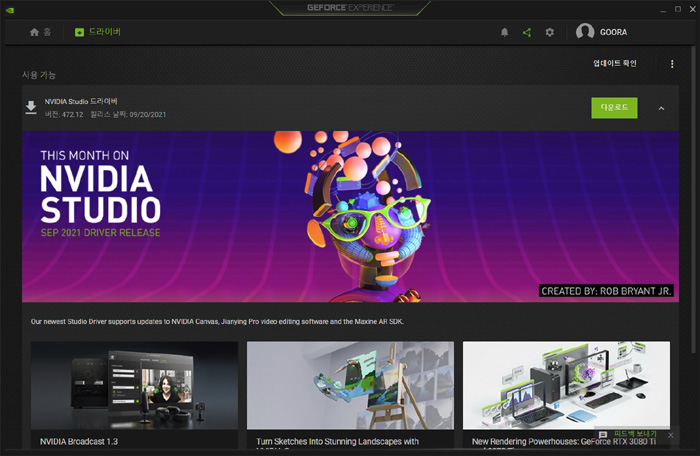Open the New Rendering Powerhouses GeForce RTX card
The image size is (700, 456).
click(x=566, y=386)
